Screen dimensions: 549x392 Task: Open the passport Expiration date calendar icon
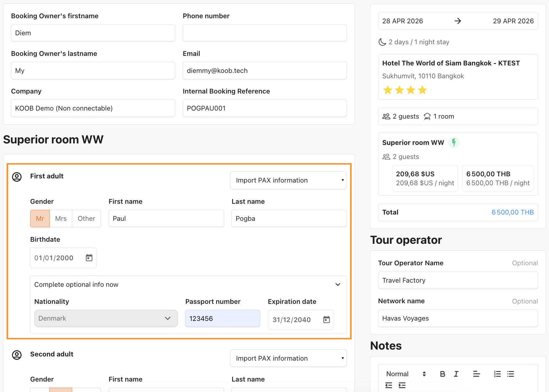pyautogui.click(x=326, y=320)
